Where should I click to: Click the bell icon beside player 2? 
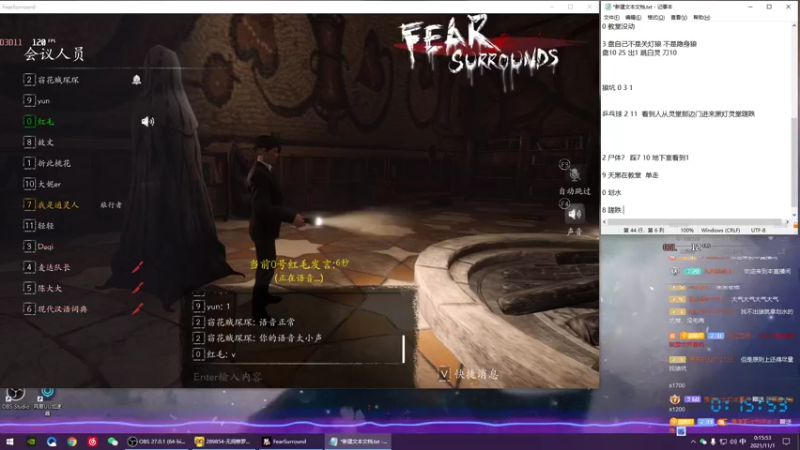pos(136,80)
